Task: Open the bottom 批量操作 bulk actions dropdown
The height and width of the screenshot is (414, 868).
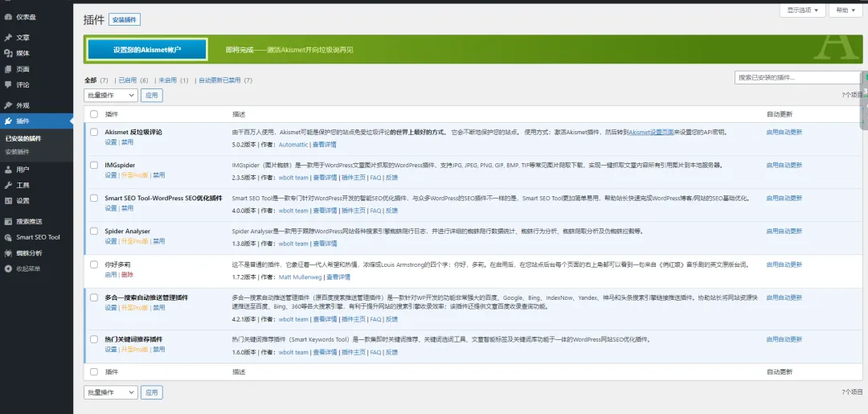Action: click(111, 392)
